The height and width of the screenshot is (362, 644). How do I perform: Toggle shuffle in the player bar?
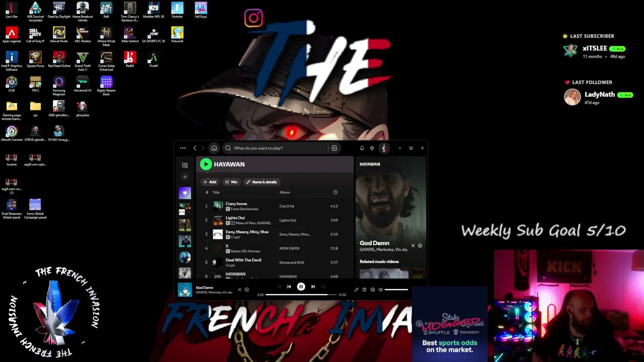278,287
